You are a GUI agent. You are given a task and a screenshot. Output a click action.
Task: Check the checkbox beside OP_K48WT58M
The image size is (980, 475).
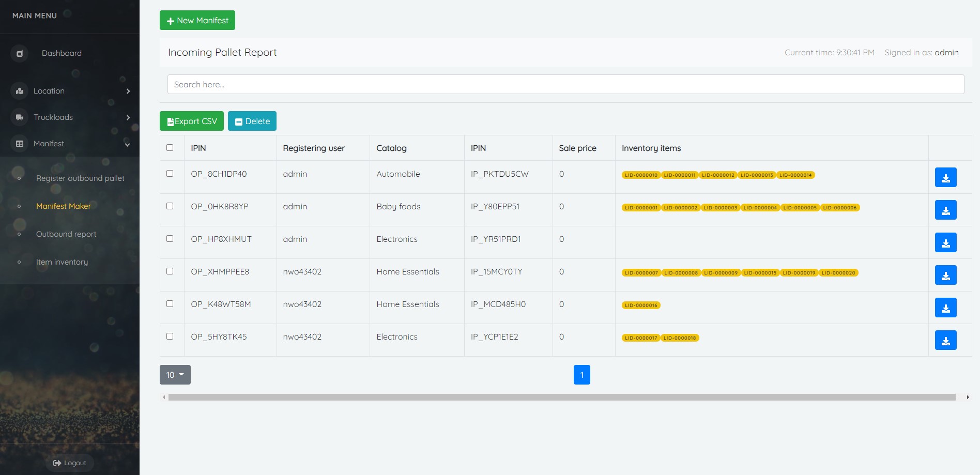point(171,304)
